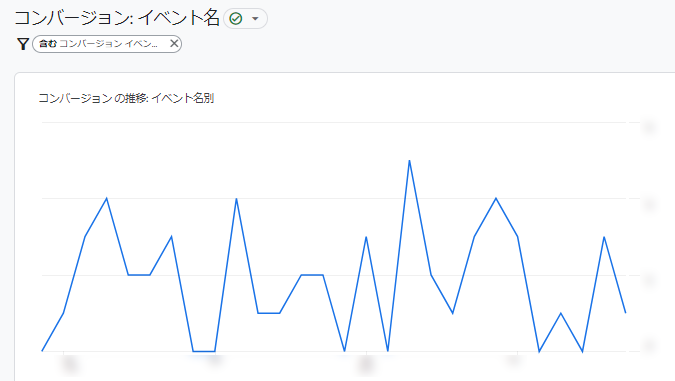This screenshot has height=381, width=675.
Task: Click the funnel filter icon
Action: (x=23, y=44)
